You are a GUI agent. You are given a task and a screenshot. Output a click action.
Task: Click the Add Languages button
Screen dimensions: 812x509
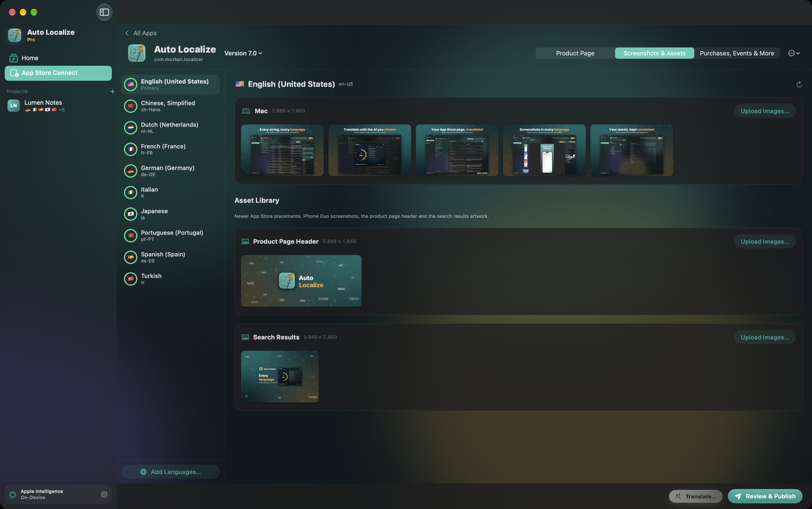(x=171, y=472)
